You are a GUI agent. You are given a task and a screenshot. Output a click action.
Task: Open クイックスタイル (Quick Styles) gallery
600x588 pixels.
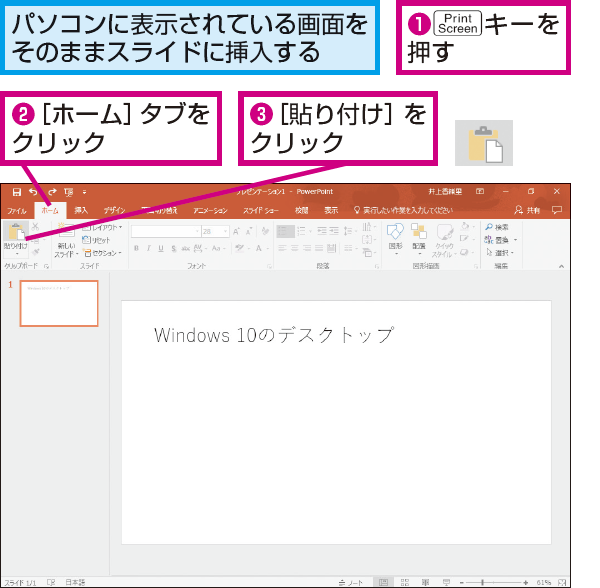point(444,241)
